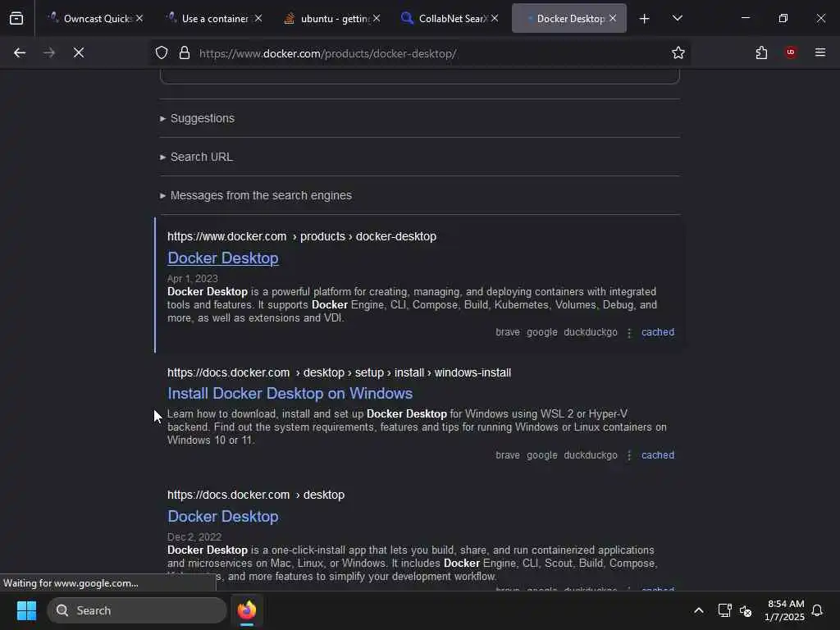Image resolution: width=840 pixels, height=630 pixels.
Task: Click the browser back arrow
Action: 20,52
